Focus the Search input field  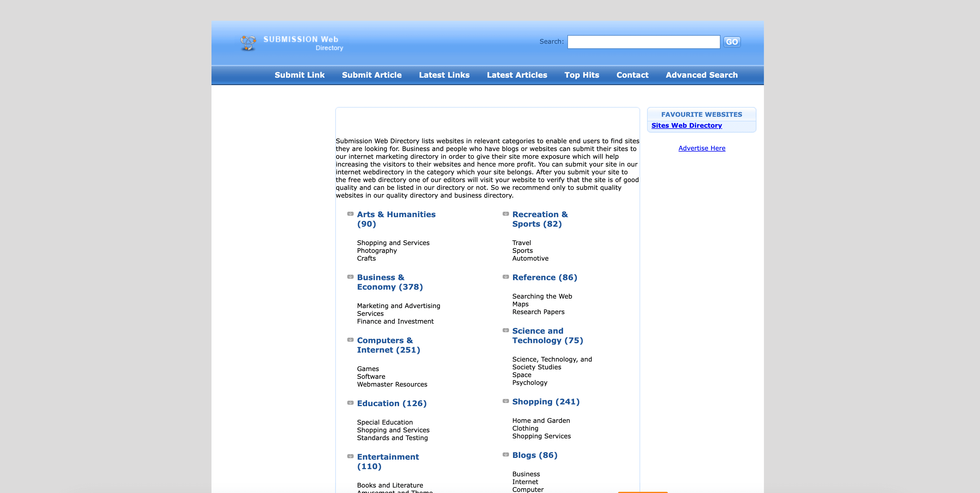coord(643,42)
